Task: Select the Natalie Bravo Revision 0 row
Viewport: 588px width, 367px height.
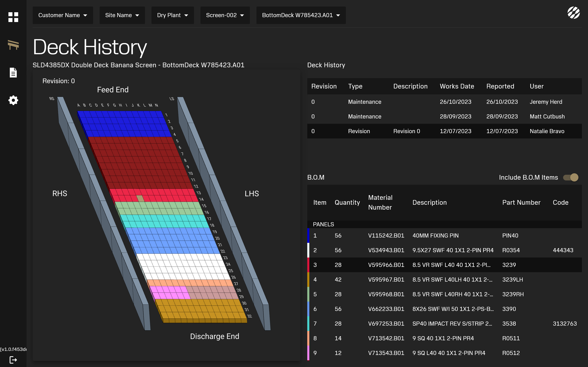Action: [x=444, y=131]
